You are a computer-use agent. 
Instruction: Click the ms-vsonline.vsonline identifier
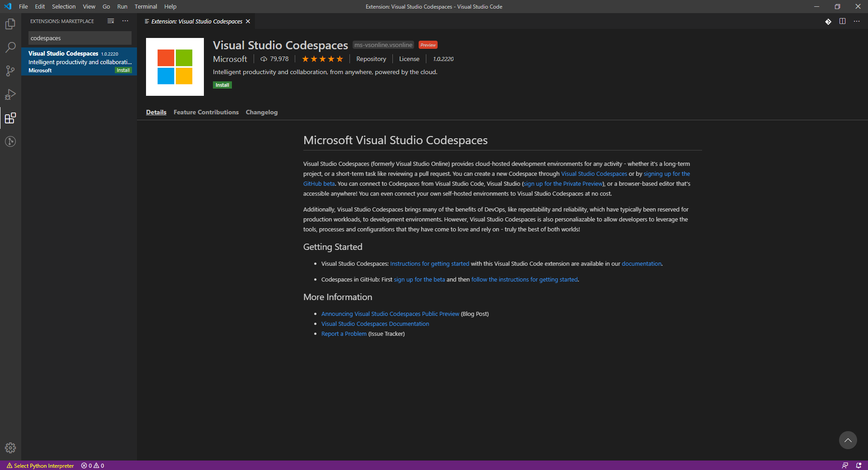point(383,45)
